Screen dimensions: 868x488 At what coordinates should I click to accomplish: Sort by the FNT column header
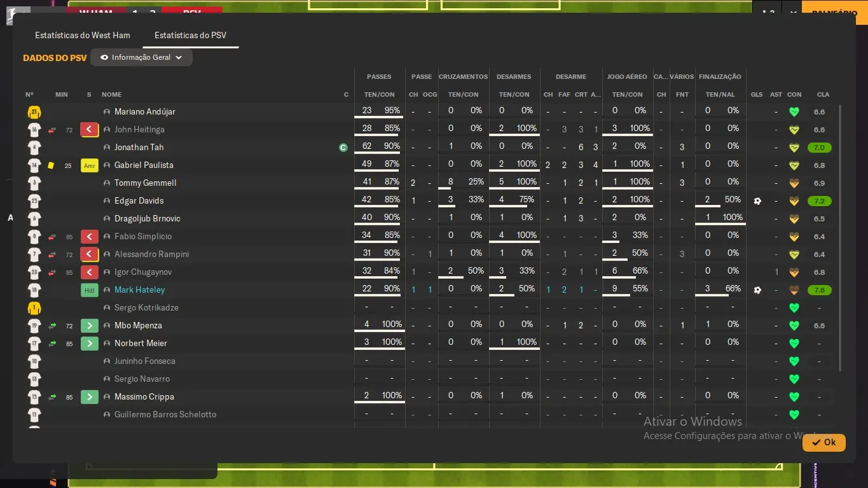pyautogui.click(x=682, y=95)
